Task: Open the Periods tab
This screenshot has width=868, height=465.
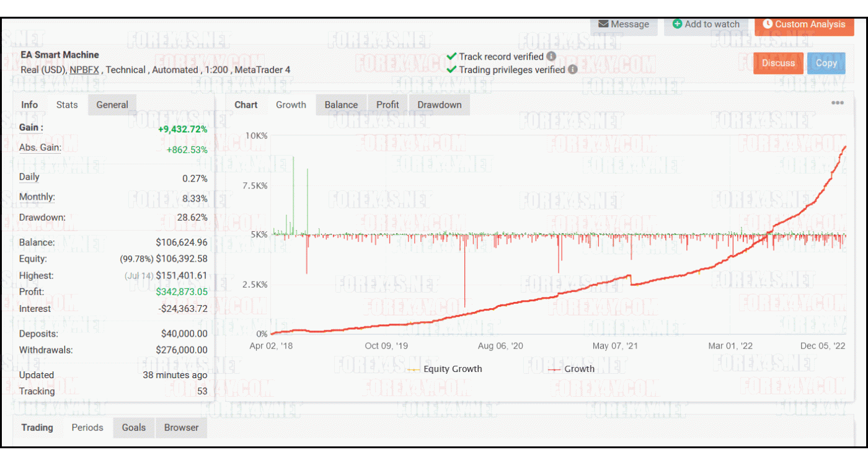Action: [x=87, y=428]
